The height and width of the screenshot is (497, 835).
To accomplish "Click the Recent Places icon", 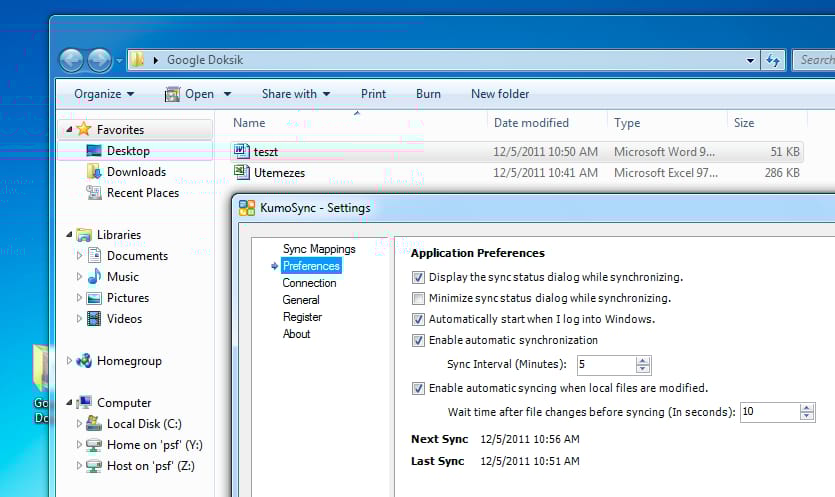I will pos(94,192).
